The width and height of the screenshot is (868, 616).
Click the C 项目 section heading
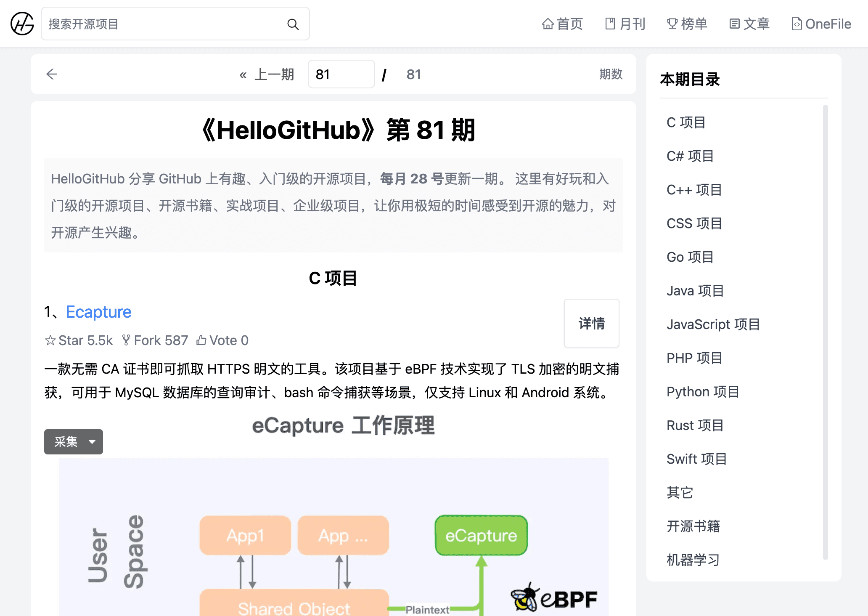[333, 278]
